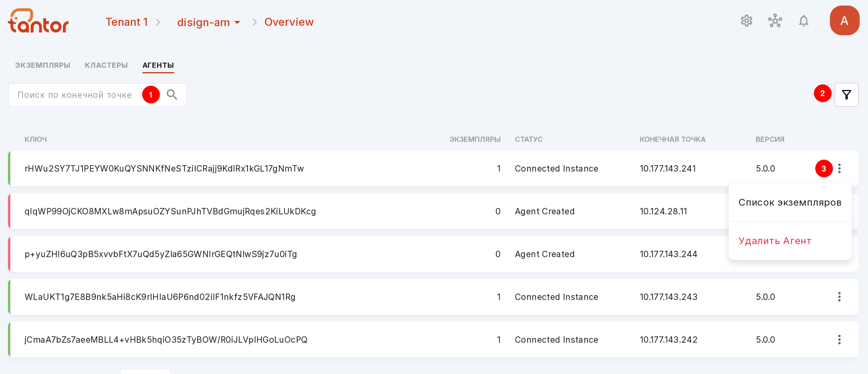The image size is (868, 374).
Task: Click the endpoint 10.177.143.242
Action: click(x=668, y=339)
